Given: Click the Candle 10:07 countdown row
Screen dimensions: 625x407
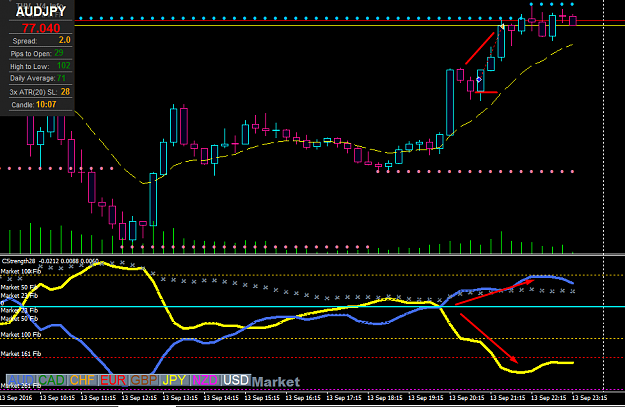Looking at the screenshot, I should pos(41,104).
